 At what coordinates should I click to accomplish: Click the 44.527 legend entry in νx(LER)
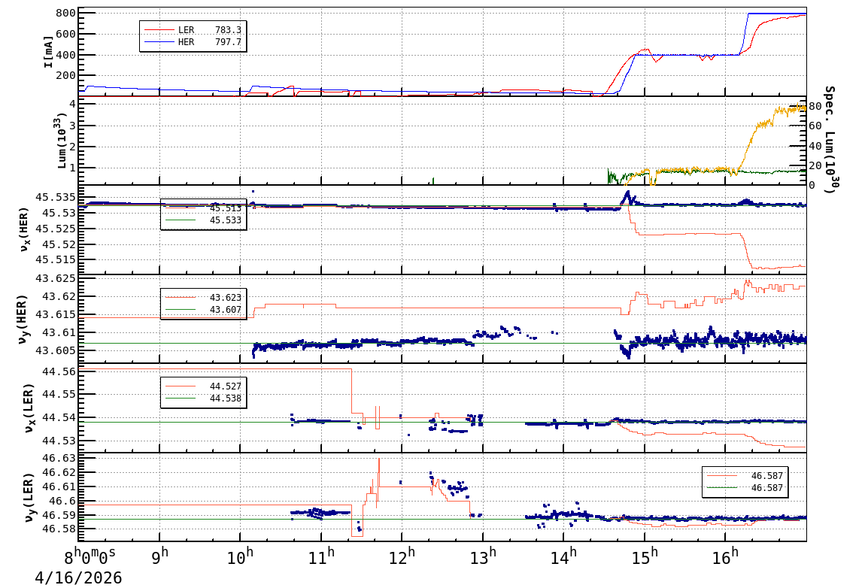(203, 386)
